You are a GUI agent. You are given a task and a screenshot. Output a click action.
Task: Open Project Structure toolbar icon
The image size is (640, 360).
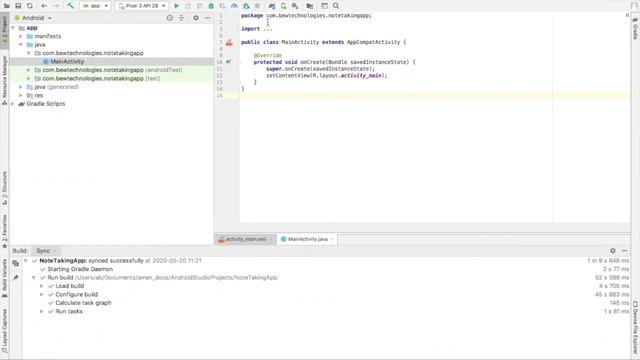pos(310,6)
